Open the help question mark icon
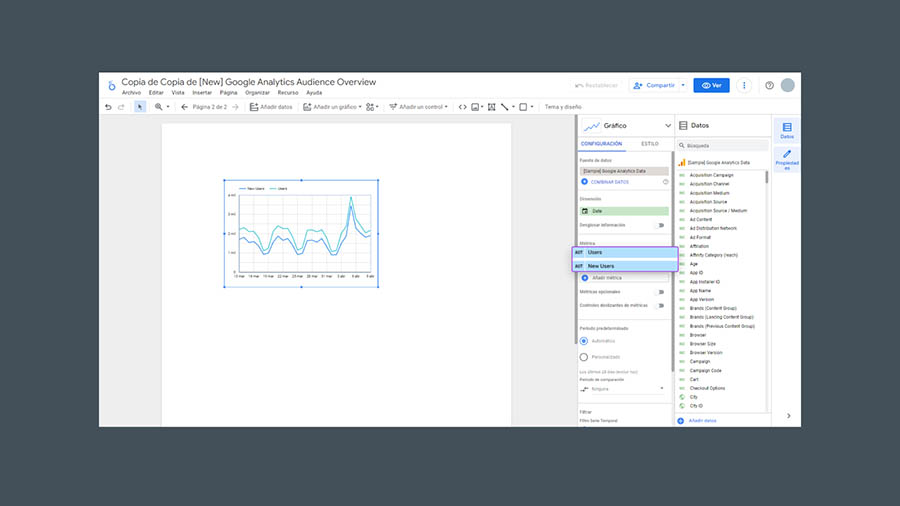This screenshot has width=900, height=506. coord(770,85)
